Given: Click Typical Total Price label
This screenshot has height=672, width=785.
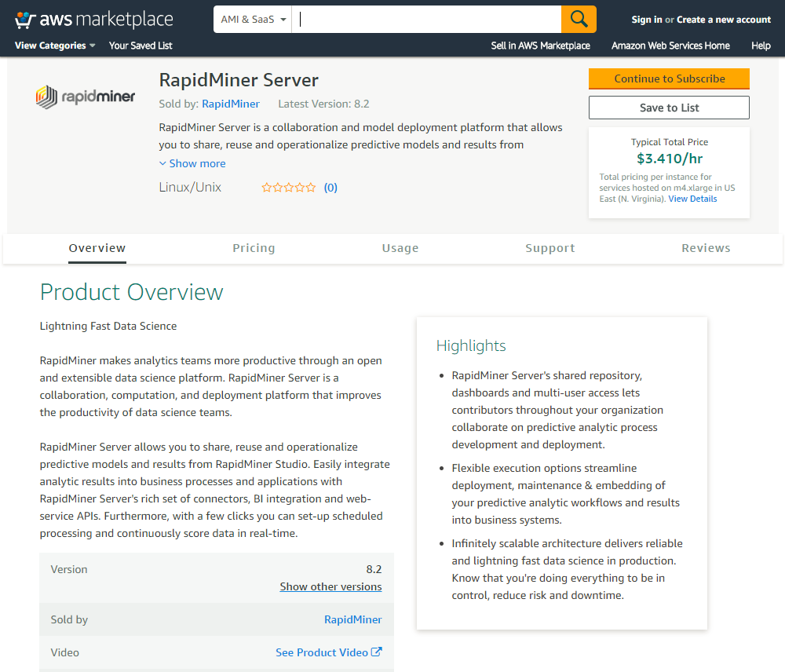Looking at the screenshot, I should pos(670,142).
